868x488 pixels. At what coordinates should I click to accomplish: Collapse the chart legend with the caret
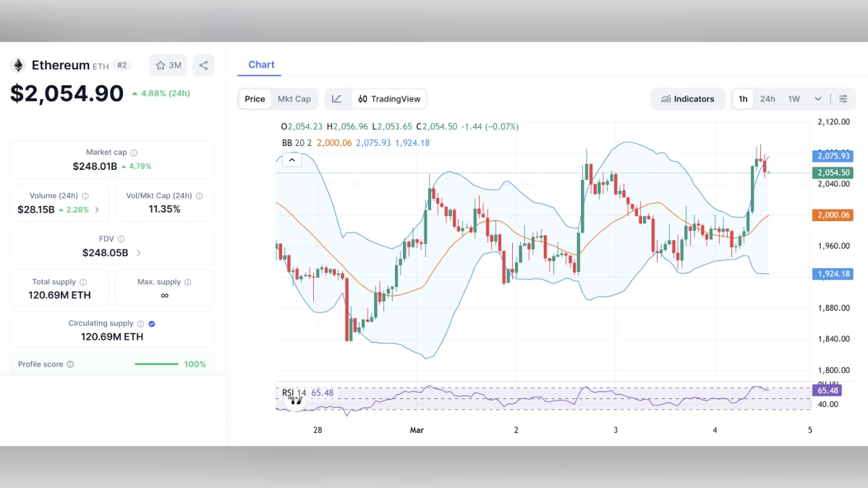click(292, 159)
